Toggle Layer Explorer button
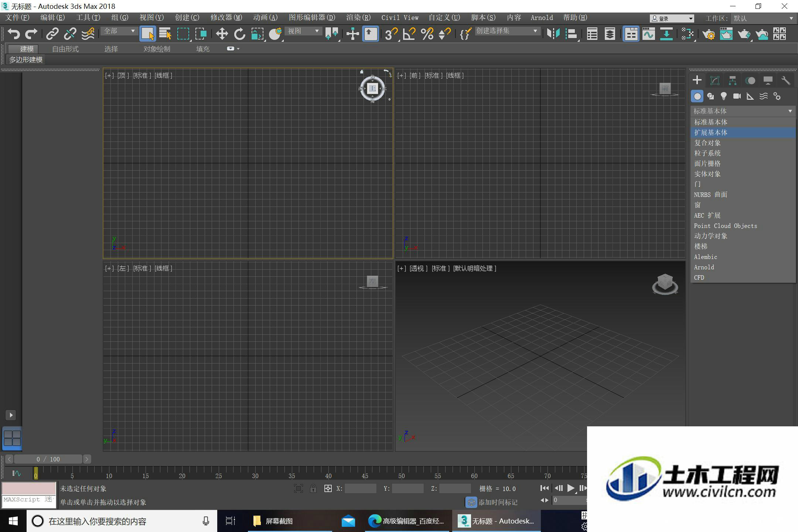Screen dimensions: 798x532 610,34
